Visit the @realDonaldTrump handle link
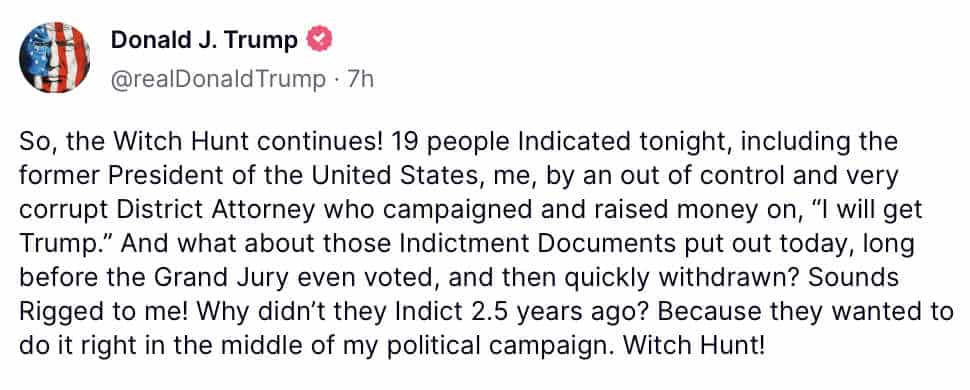This screenshot has height=390, width=970. click(x=218, y=79)
